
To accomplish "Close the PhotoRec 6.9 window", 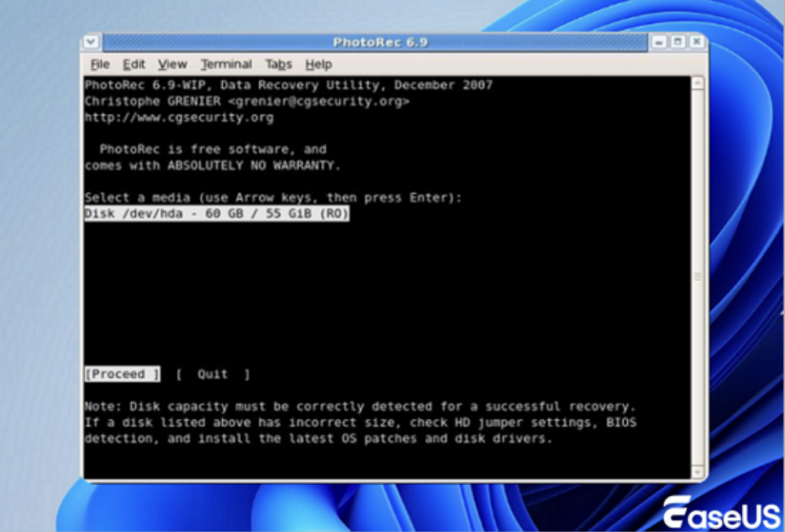I will coord(696,42).
